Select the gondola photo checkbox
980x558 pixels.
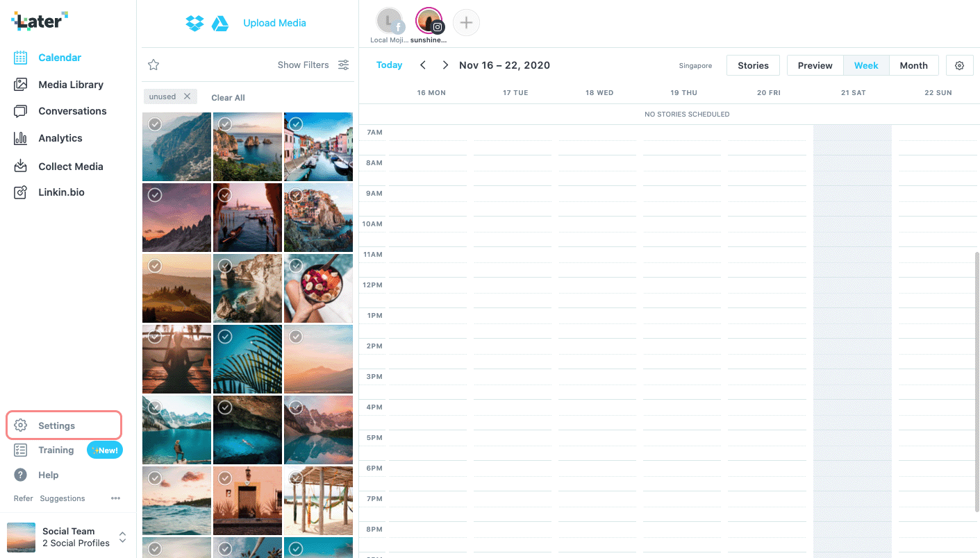coord(225,195)
